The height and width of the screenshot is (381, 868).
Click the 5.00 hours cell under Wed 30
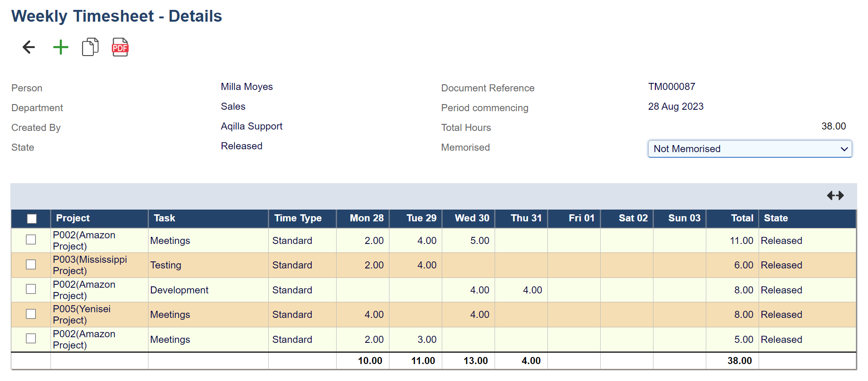point(479,241)
